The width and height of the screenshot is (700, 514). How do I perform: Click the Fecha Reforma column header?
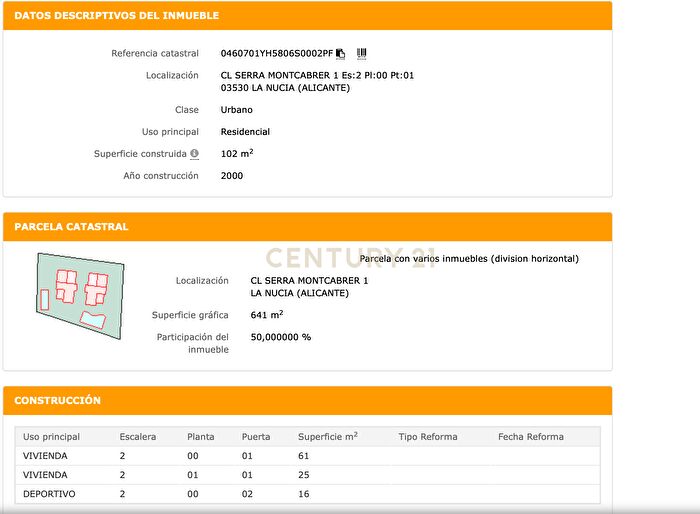tap(531, 437)
